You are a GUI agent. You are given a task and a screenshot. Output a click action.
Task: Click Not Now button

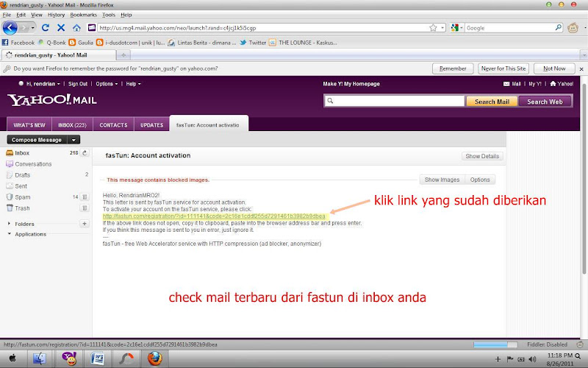[554, 68]
